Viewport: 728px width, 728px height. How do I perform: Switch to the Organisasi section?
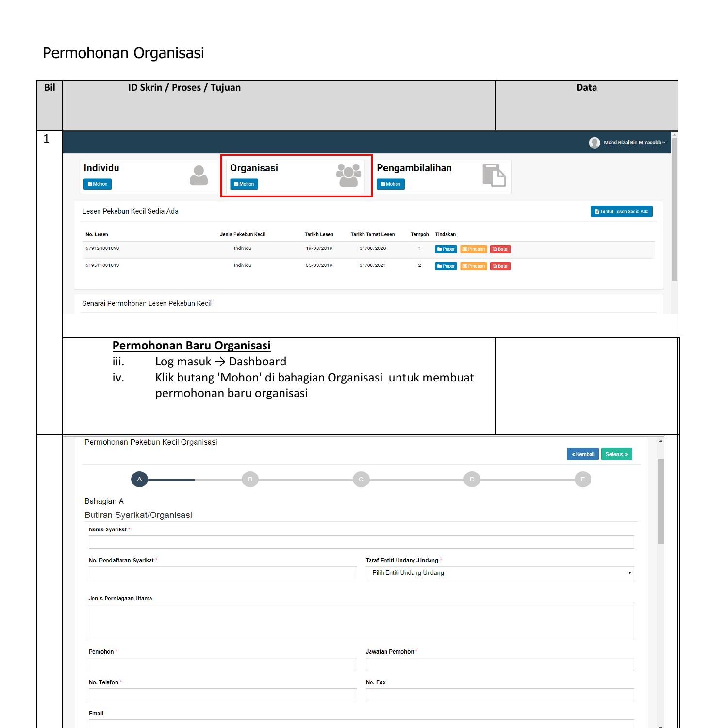point(254,168)
